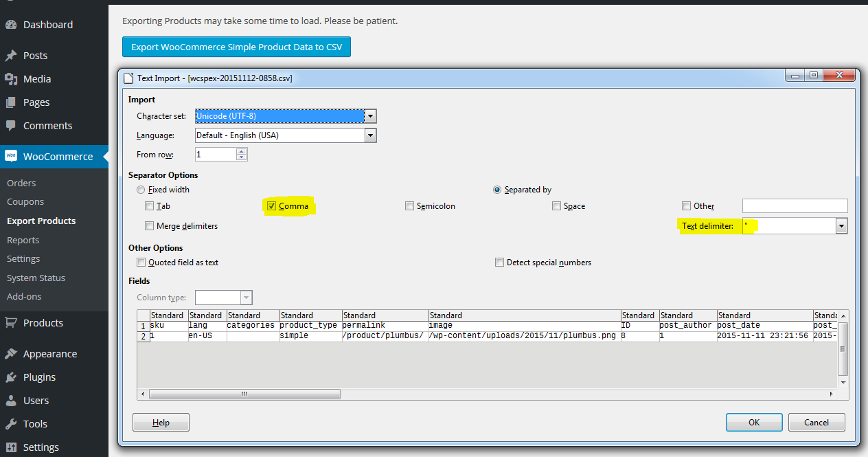Click the 2015-11-11 23:21:56 cell
The image size is (868, 457).
click(764, 336)
